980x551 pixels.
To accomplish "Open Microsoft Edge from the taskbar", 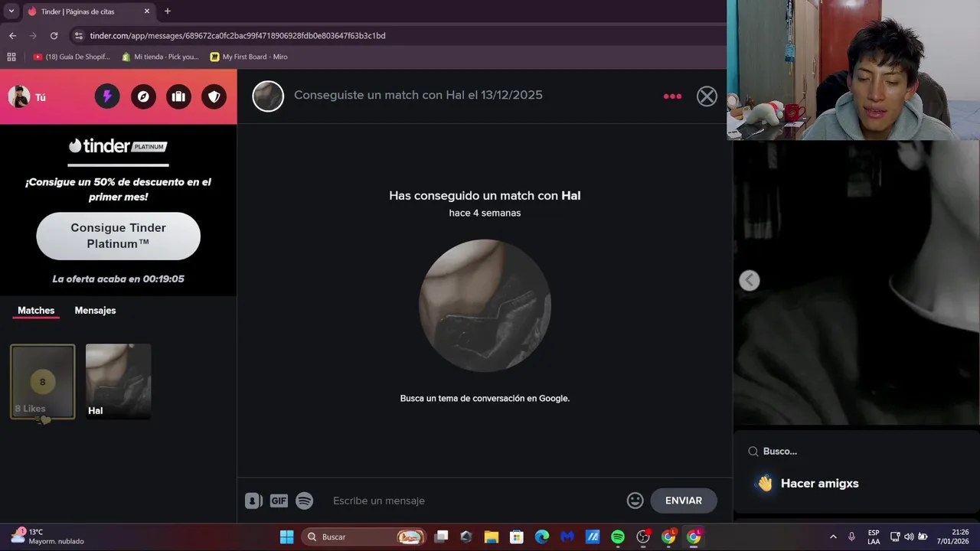I will pos(542,537).
